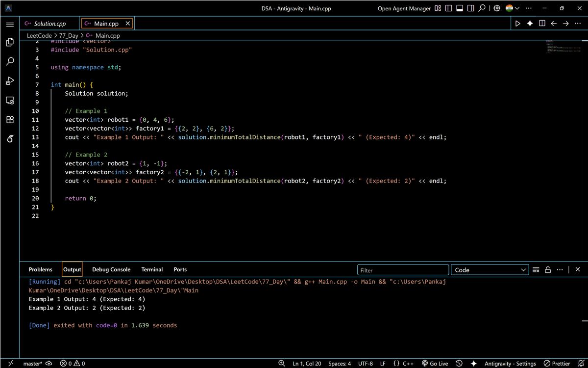Image resolution: width=588 pixels, height=368 pixels.
Task: Open the Run and Debug view
Action: click(10, 81)
